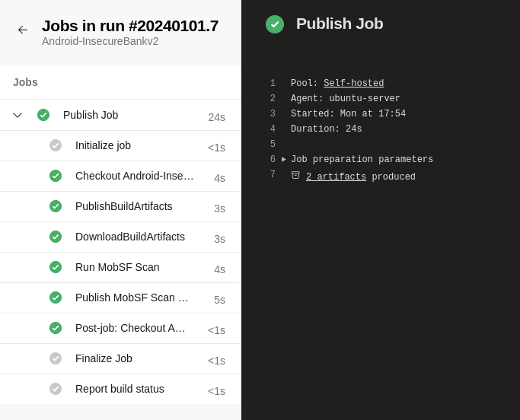The height and width of the screenshot is (420, 520).
Task: Click the green success icon beside Publish Job row
Action: [43, 115]
